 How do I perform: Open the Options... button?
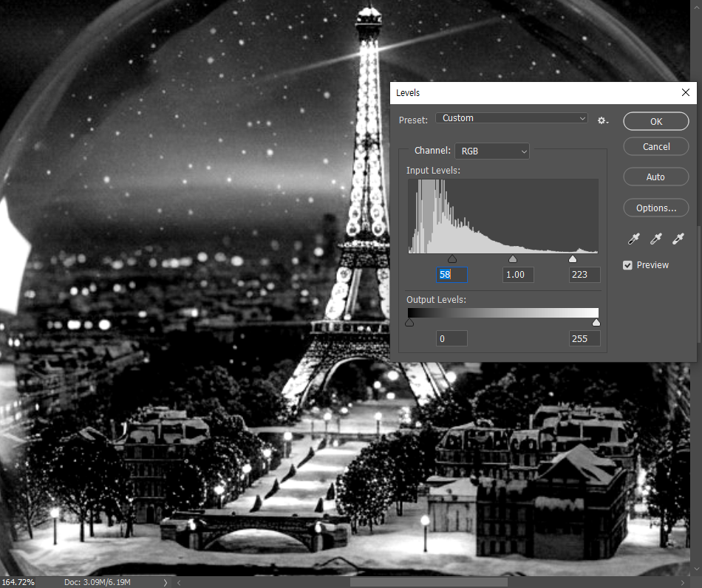(x=656, y=208)
